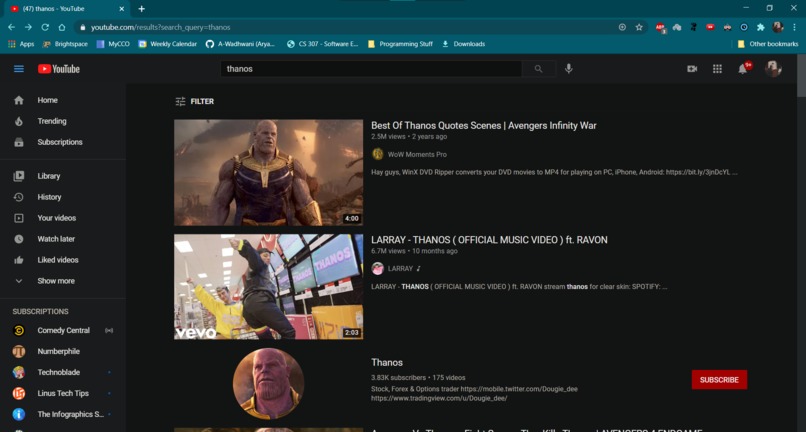The image size is (806, 432).
Task: Reload the page
Action: [45, 27]
